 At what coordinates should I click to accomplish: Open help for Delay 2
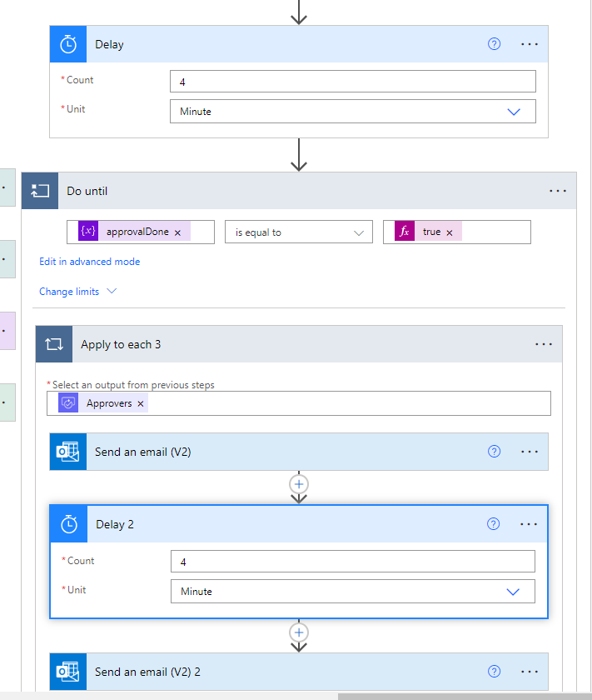coord(494,523)
